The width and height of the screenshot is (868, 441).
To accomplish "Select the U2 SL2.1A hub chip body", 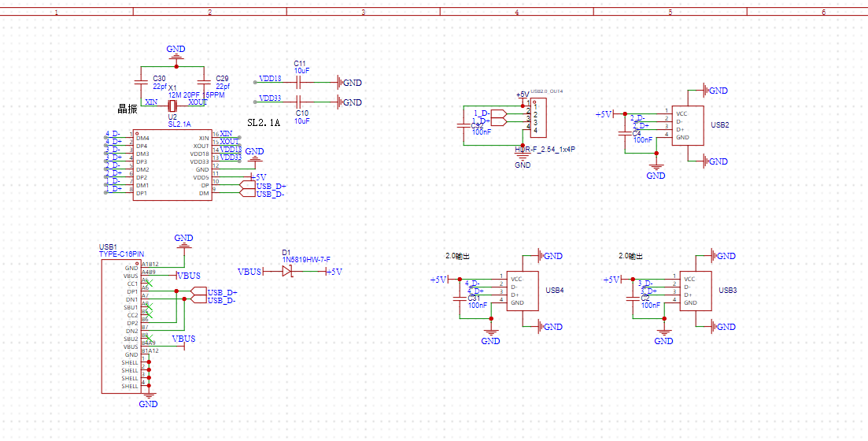I will tap(172, 165).
